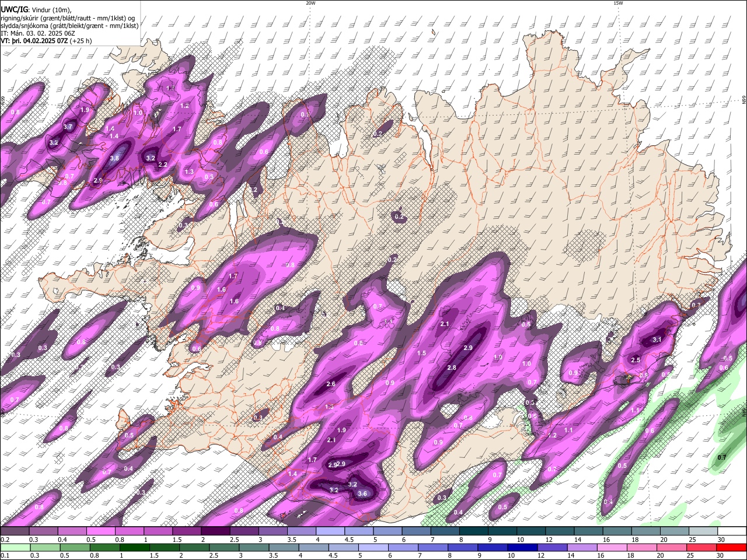Pick the bottom-row violet swatch labeled 14
This screenshot has width=747, height=560.
[582, 547]
